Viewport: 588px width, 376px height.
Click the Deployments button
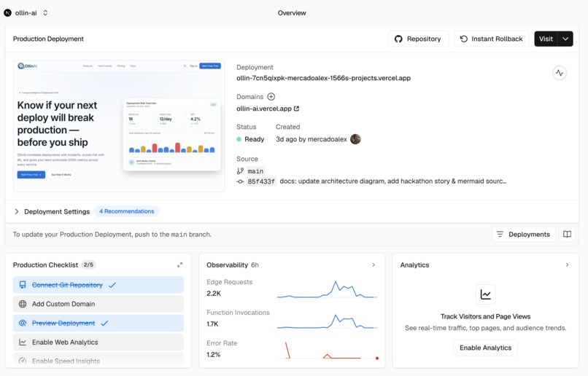(x=524, y=235)
